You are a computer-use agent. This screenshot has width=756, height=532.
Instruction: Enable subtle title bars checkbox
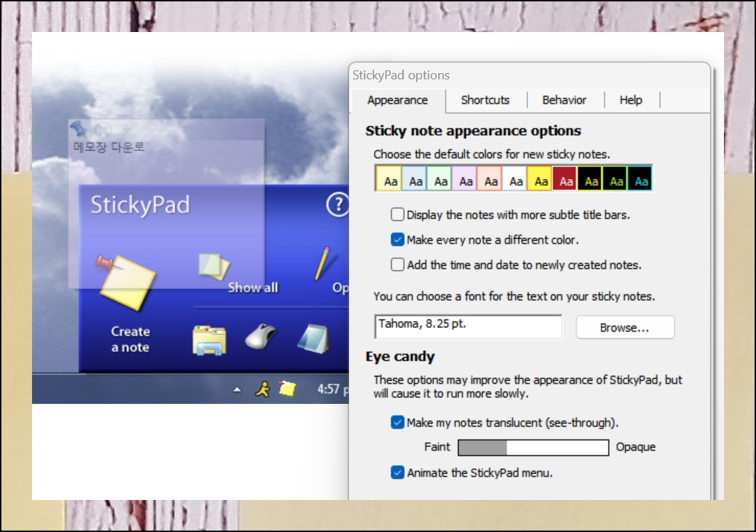pyautogui.click(x=397, y=214)
